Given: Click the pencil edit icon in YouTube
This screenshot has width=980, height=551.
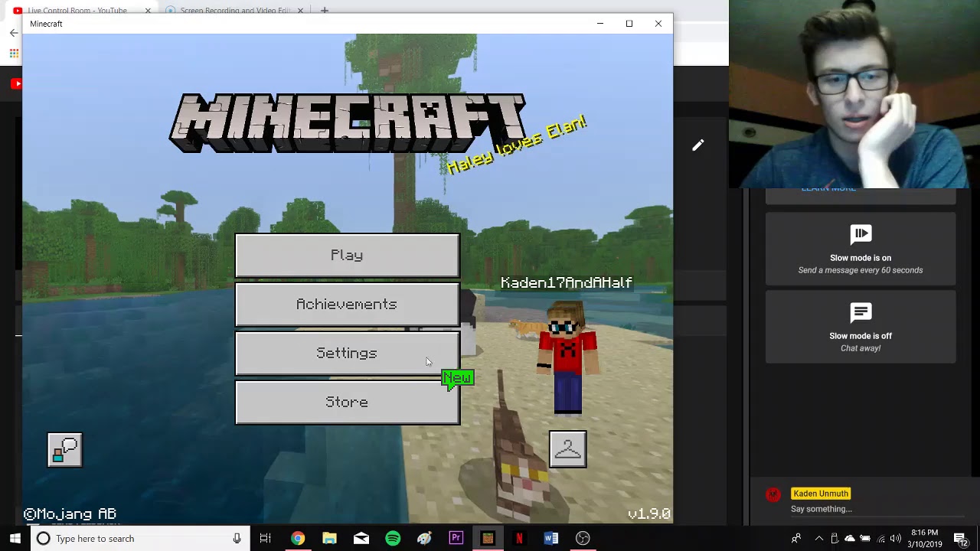Looking at the screenshot, I should coord(698,145).
